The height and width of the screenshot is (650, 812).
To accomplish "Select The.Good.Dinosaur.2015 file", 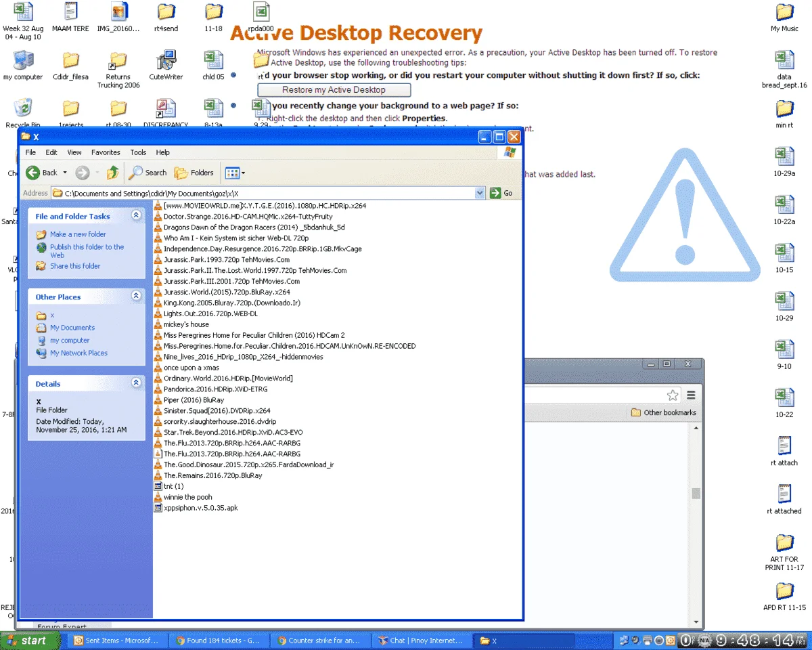I will [248, 464].
